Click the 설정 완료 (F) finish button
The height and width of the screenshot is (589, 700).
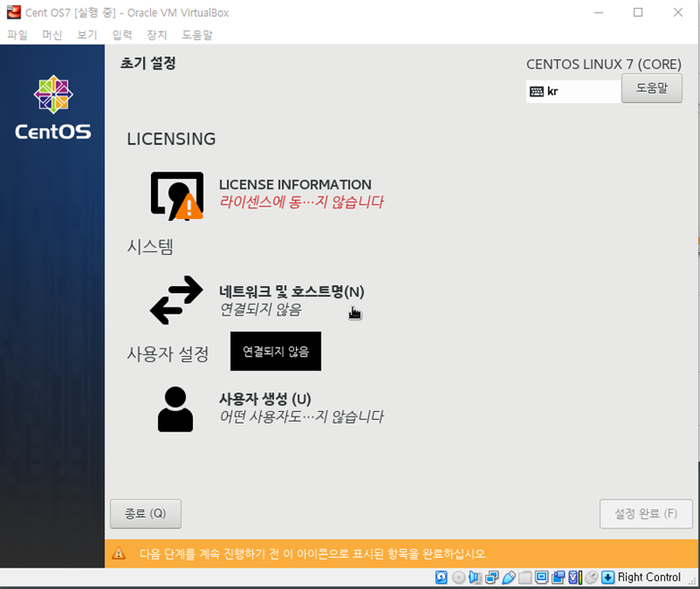click(646, 514)
